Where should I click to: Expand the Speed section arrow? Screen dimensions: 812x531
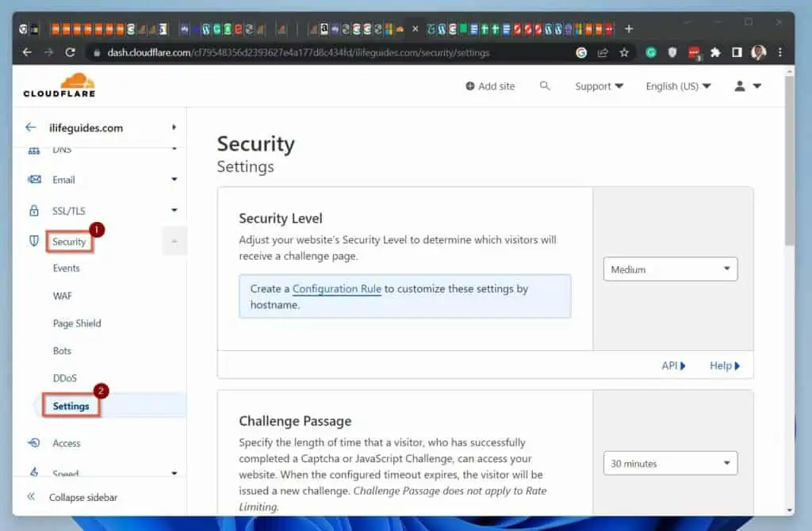(174, 473)
